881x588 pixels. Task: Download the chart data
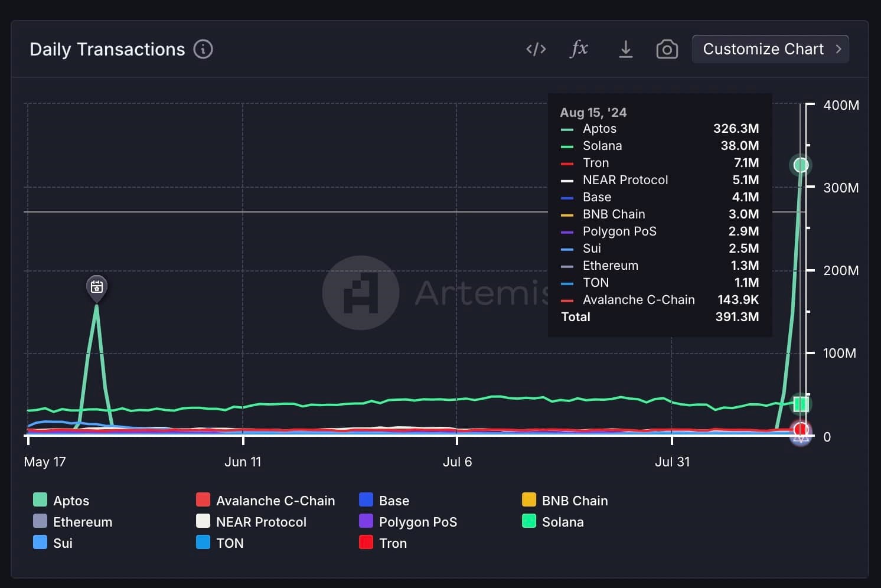(x=625, y=49)
